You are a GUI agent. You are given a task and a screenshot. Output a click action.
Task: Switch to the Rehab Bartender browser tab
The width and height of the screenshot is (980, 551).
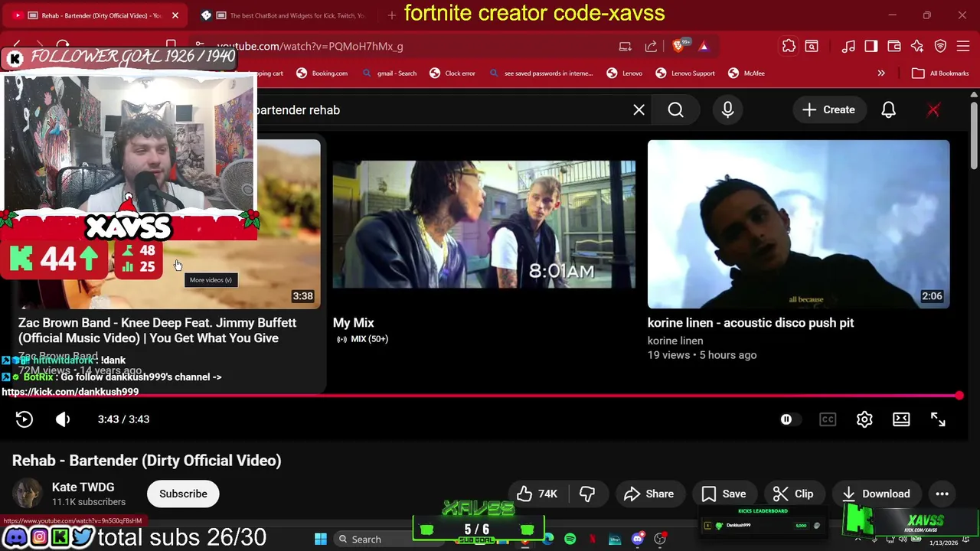(x=96, y=15)
